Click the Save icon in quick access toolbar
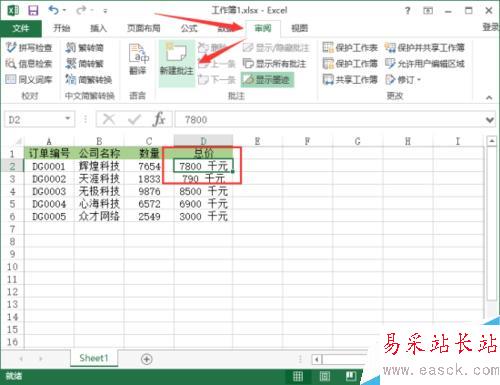Viewport: 500px width, 385px height. click(x=33, y=10)
